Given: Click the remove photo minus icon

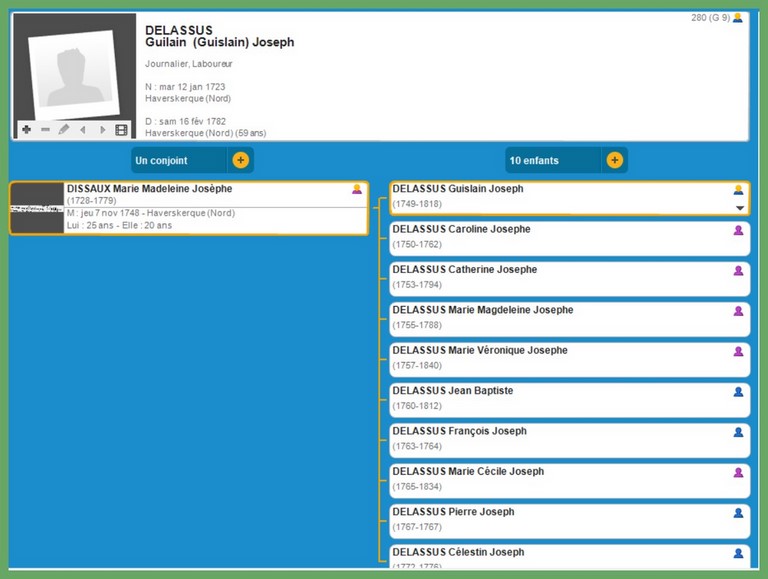Looking at the screenshot, I should point(45,130).
